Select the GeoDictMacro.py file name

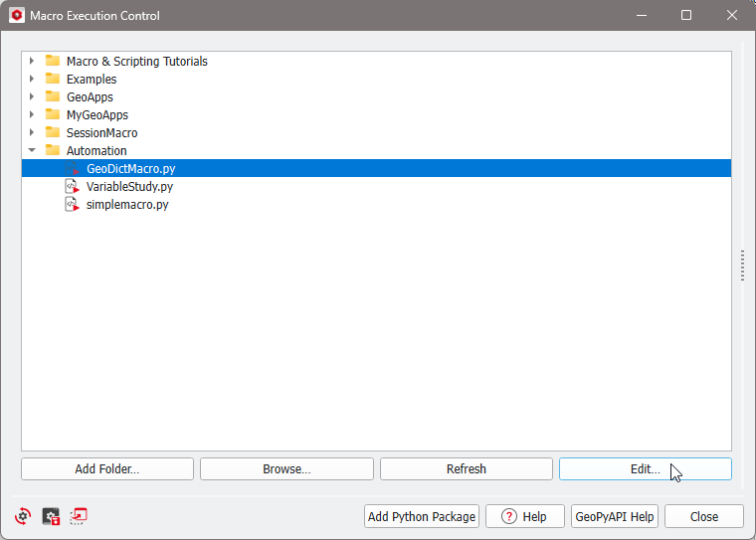point(130,168)
